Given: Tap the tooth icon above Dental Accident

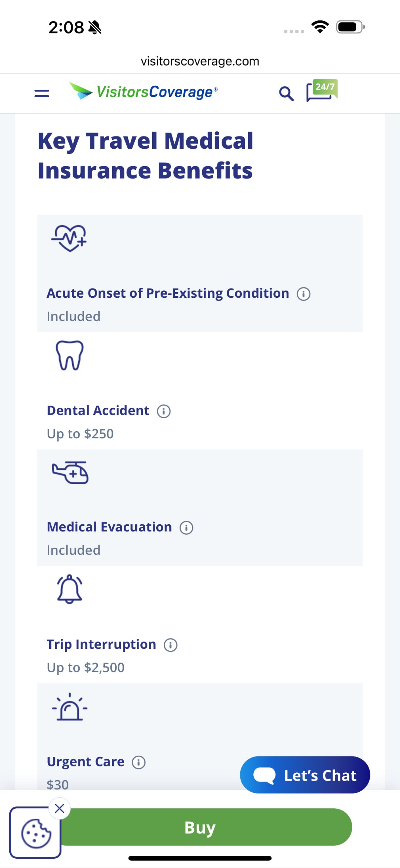Looking at the screenshot, I should [70, 355].
